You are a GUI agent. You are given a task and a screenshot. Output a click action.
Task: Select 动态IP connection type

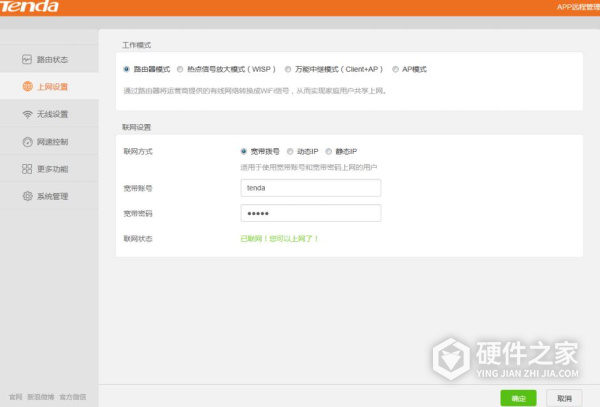(x=290, y=151)
